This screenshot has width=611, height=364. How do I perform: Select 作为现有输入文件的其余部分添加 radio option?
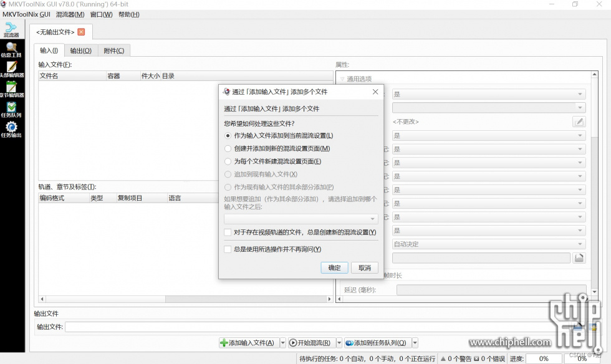[x=228, y=187]
